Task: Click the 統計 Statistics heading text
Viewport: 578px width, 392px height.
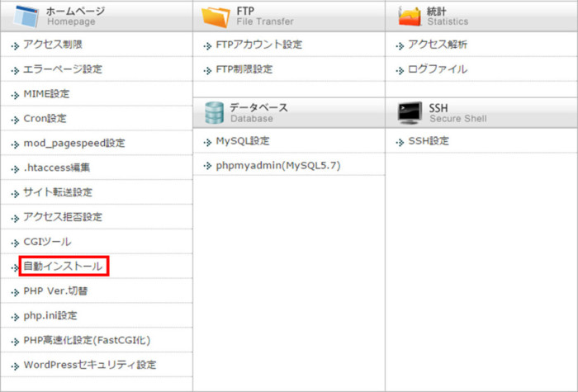Action: pyautogui.click(x=448, y=17)
